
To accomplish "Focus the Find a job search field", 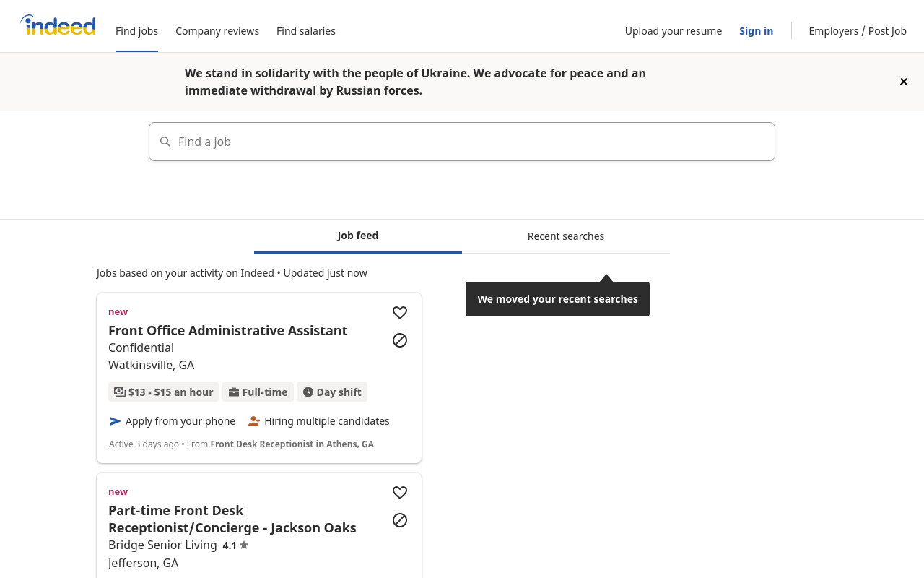I will (462, 142).
